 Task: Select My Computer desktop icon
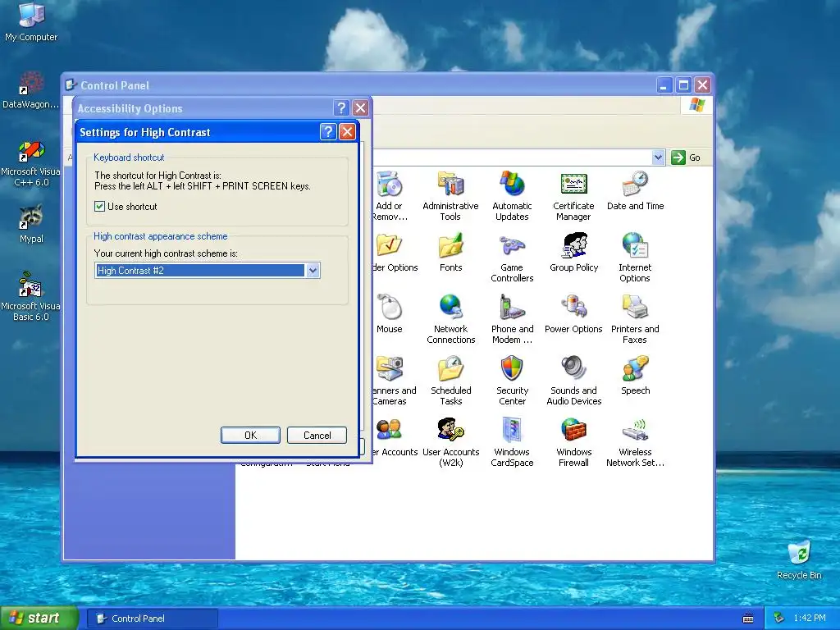[31, 22]
